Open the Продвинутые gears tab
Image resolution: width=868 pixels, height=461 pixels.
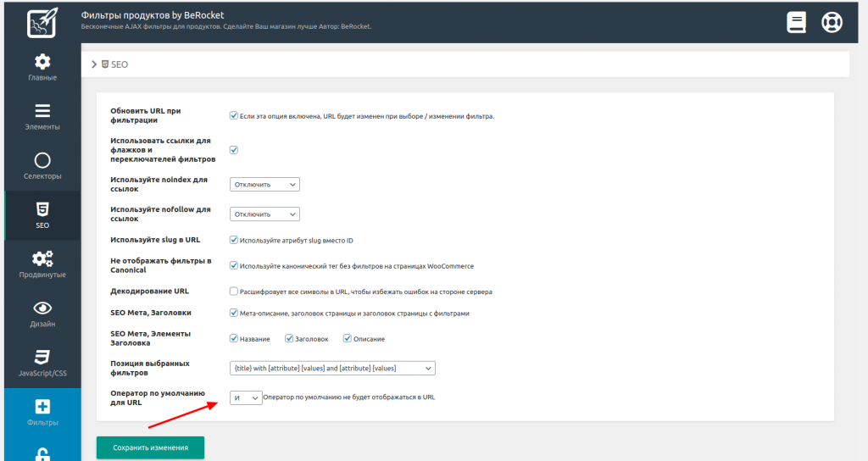[42, 264]
